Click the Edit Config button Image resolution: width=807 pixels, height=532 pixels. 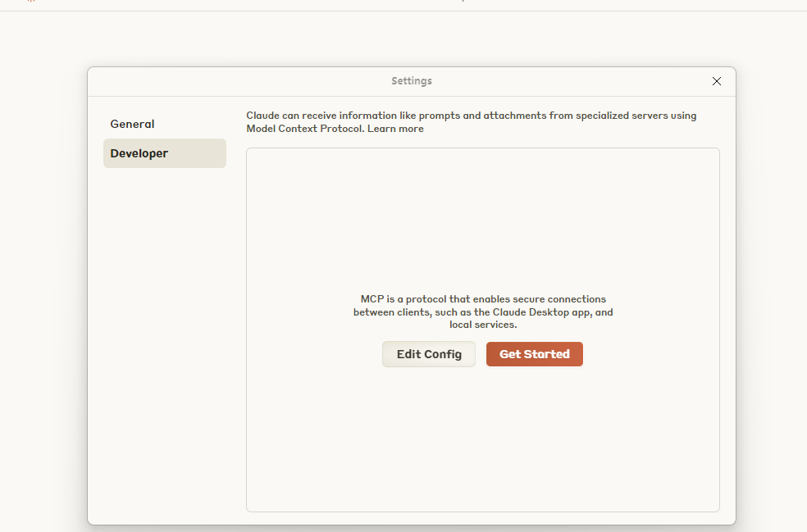coord(429,354)
